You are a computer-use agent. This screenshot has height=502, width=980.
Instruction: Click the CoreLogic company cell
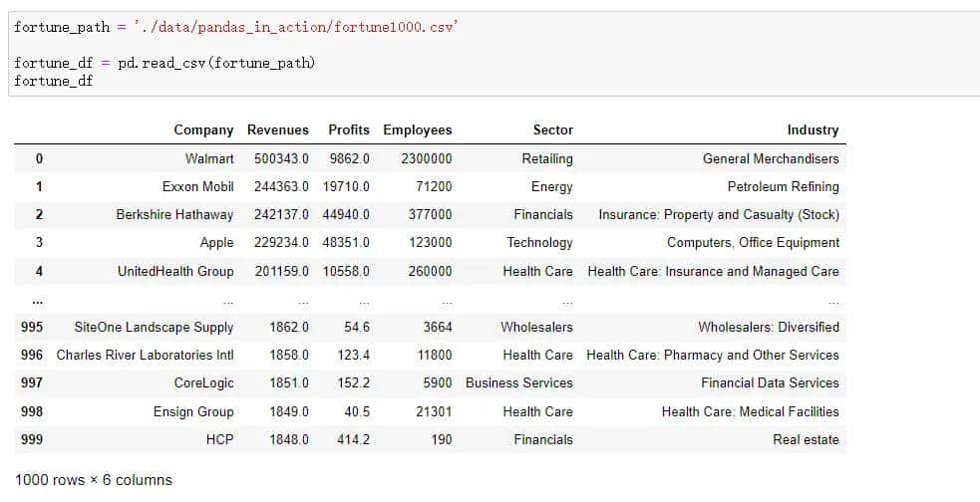203,382
